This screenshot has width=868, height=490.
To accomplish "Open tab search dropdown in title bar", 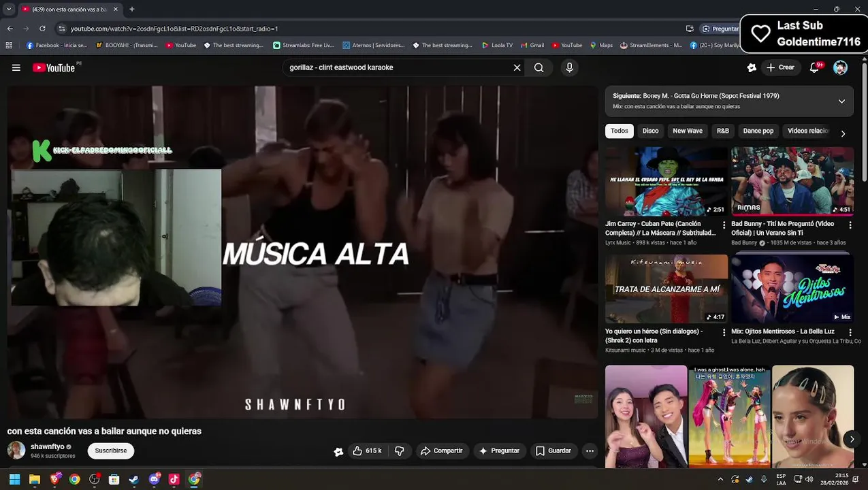I will 8,9.
